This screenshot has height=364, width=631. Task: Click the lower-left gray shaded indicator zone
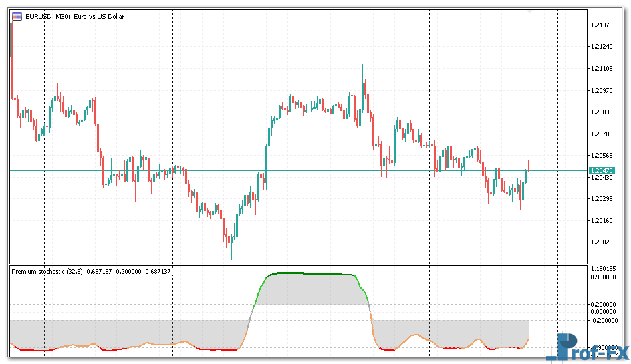pos(127,333)
